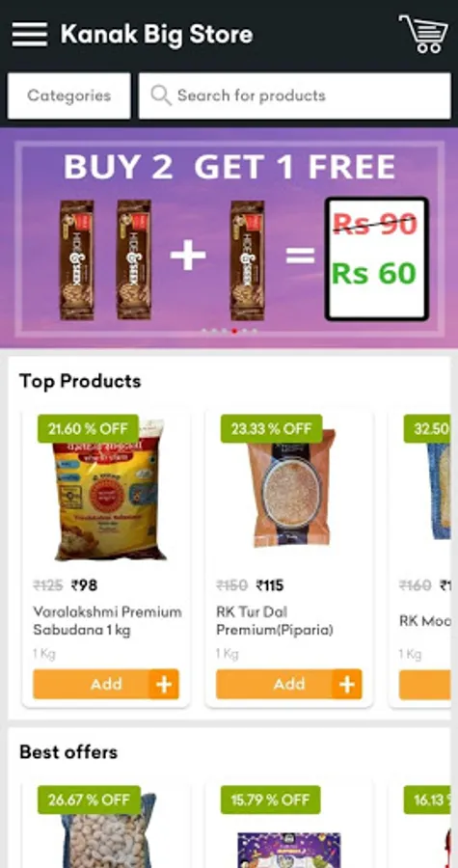Open RK Tur Dal Premium(Piparia) title

point(275,621)
